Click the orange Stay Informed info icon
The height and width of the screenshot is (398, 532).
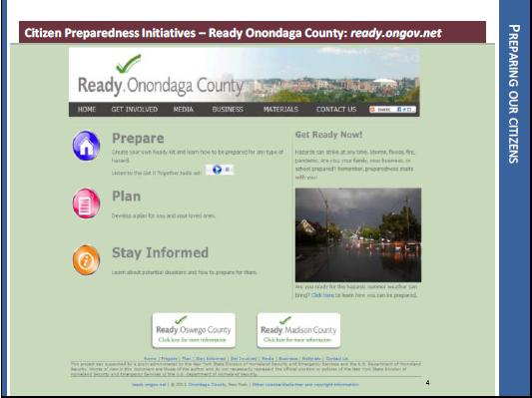pyautogui.click(x=86, y=260)
